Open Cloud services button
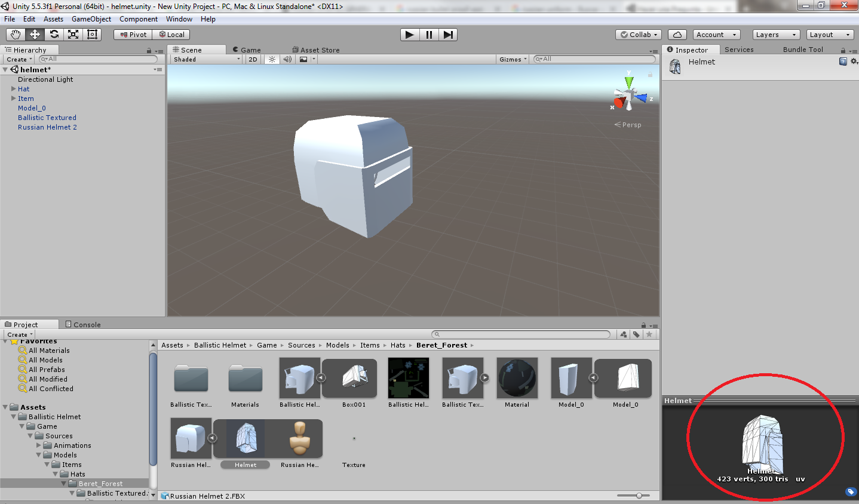The height and width of the screenshot is (504, 859). click(677, 35)
